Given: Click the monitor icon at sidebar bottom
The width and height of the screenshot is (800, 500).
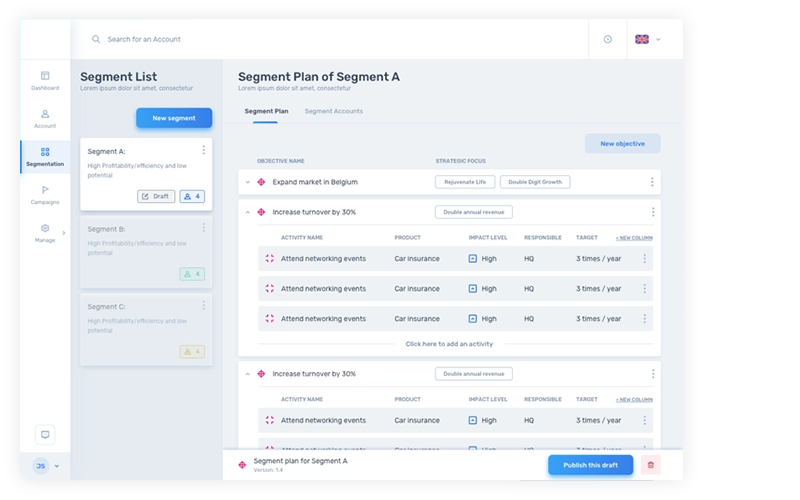Looking at the screenshot, I should pos(44,434).
